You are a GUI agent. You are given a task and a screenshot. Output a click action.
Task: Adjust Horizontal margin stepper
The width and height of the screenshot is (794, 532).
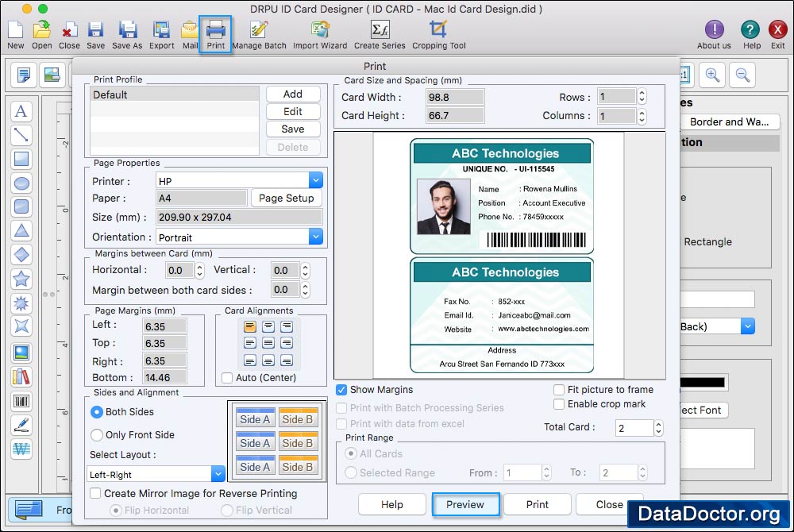point(199,270)
